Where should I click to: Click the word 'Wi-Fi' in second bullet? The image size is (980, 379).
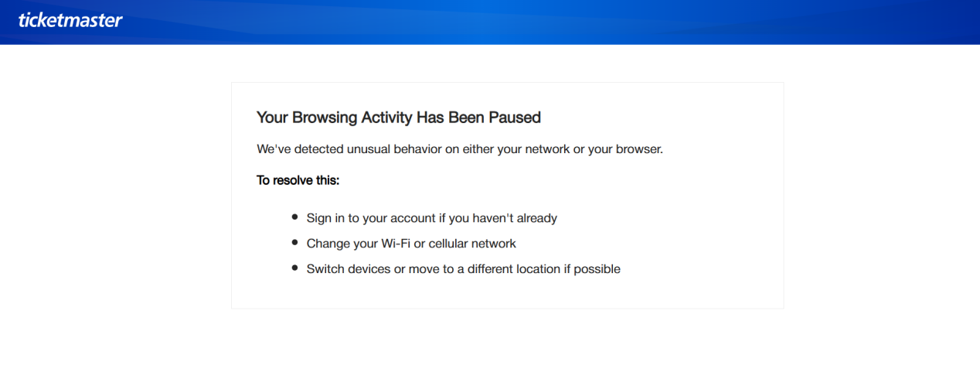[395, 244]
